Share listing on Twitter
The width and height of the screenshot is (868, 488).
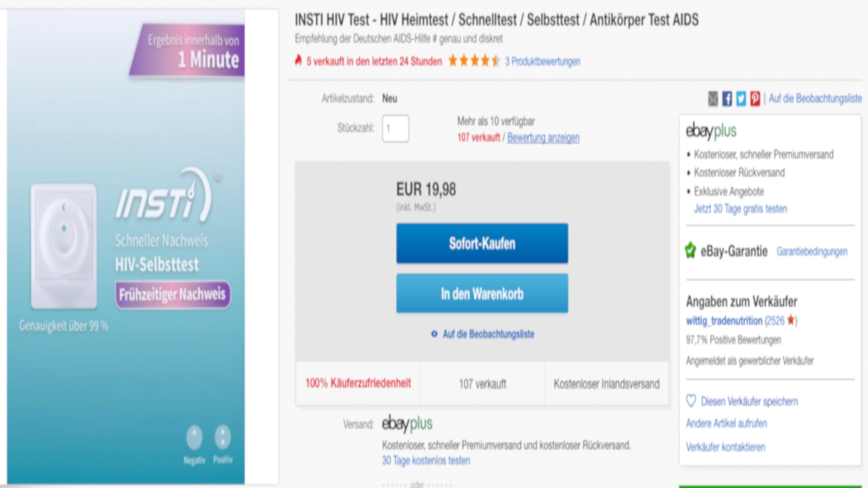coord(741,99)
